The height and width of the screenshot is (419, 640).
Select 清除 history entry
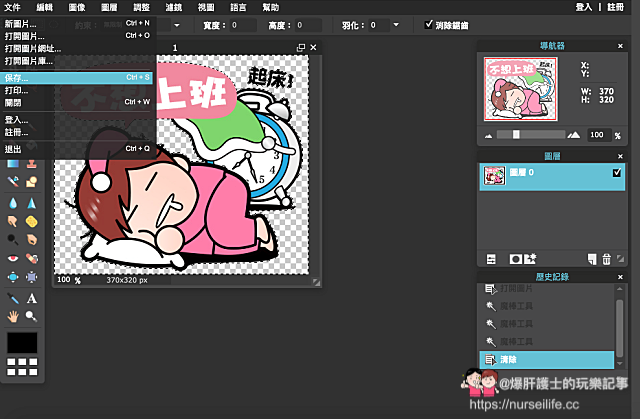(x=547, y=359)
